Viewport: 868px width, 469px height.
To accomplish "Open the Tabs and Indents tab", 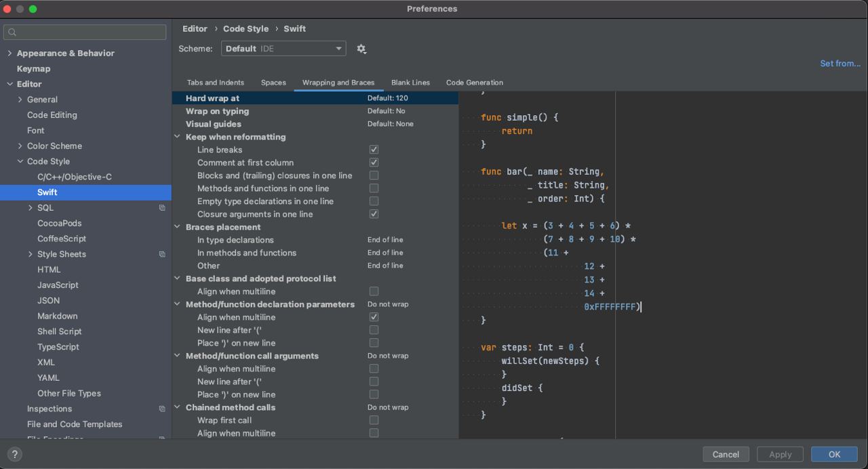I will [x=215, y=83].
